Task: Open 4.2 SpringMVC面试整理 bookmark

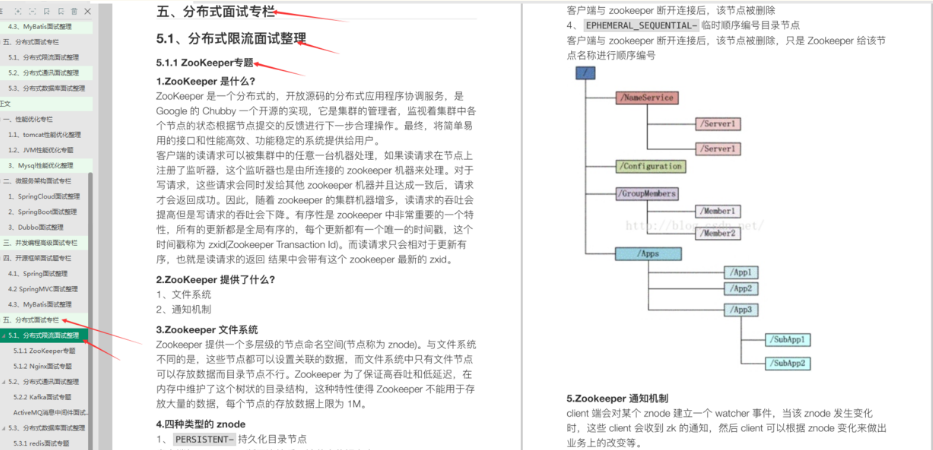Action: [x=43, y=289]
